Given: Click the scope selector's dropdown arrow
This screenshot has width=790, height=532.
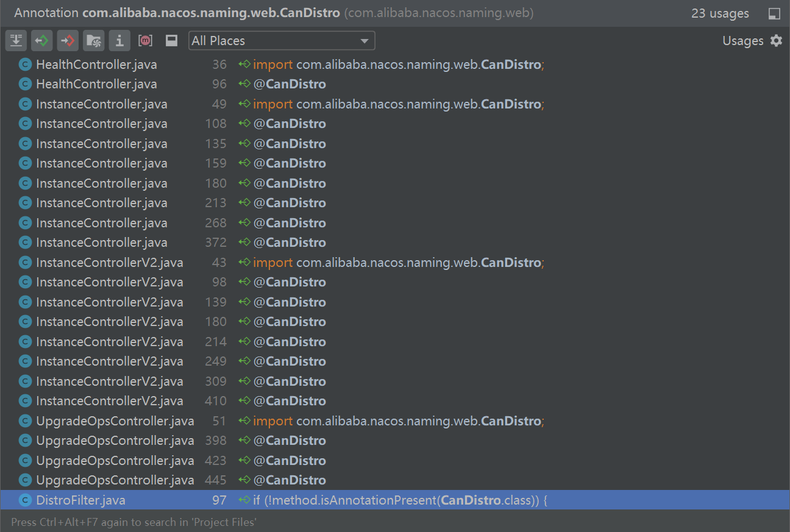Looking at the screenshot, I should click(365, 40).
